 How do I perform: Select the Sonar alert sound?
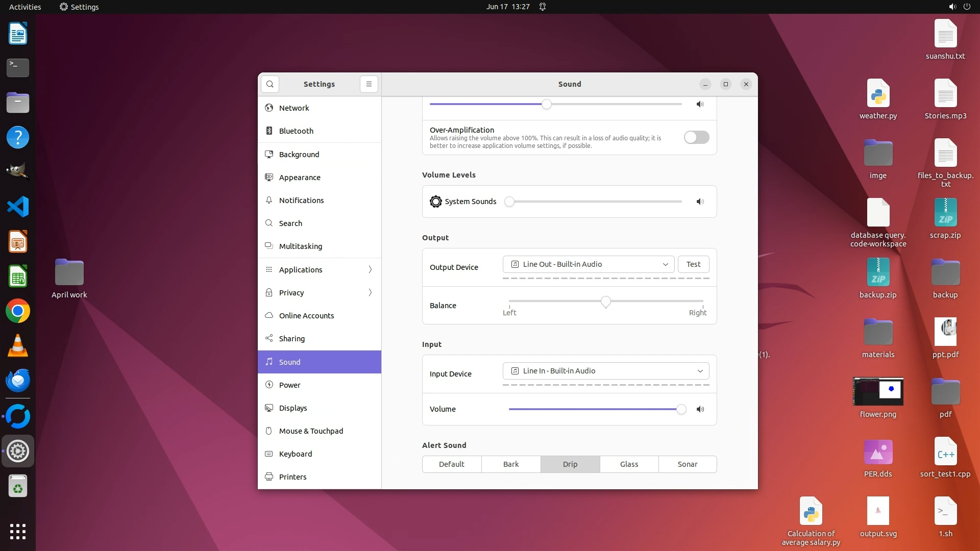(687, 464)
